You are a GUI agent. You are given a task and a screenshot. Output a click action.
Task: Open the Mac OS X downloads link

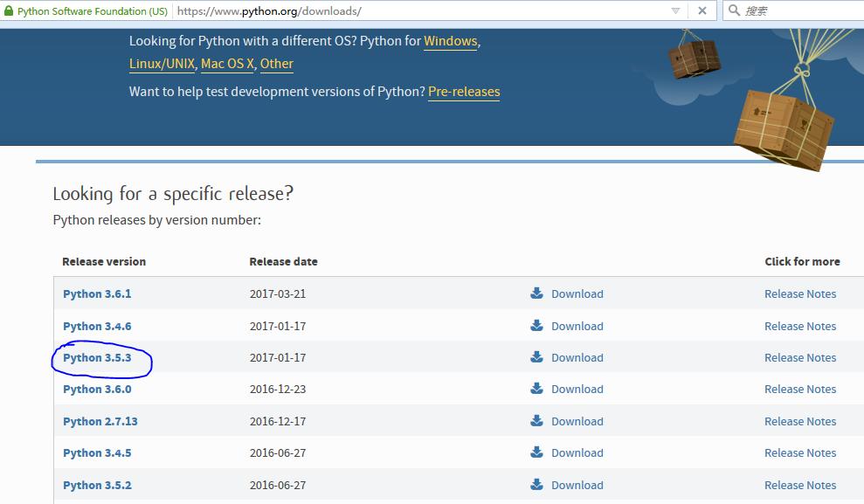coord(227,64)
